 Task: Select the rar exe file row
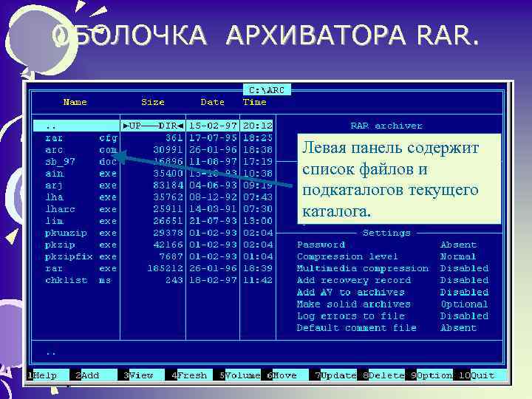tap(153, 268)
